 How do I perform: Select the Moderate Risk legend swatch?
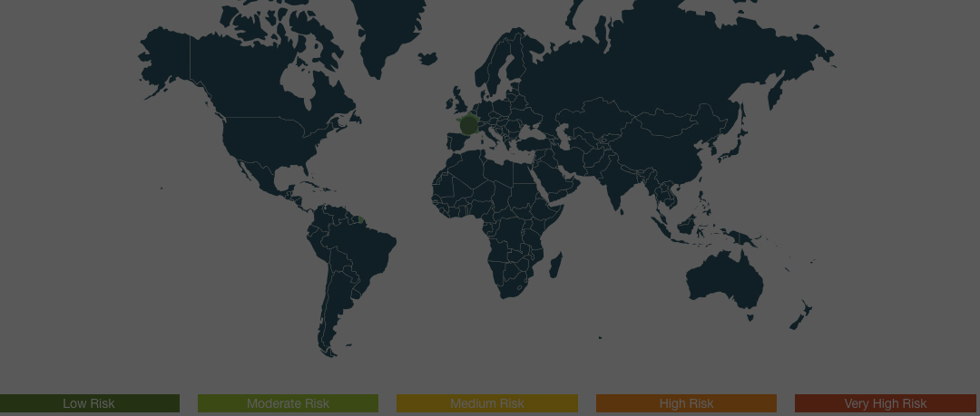(288, 403)
